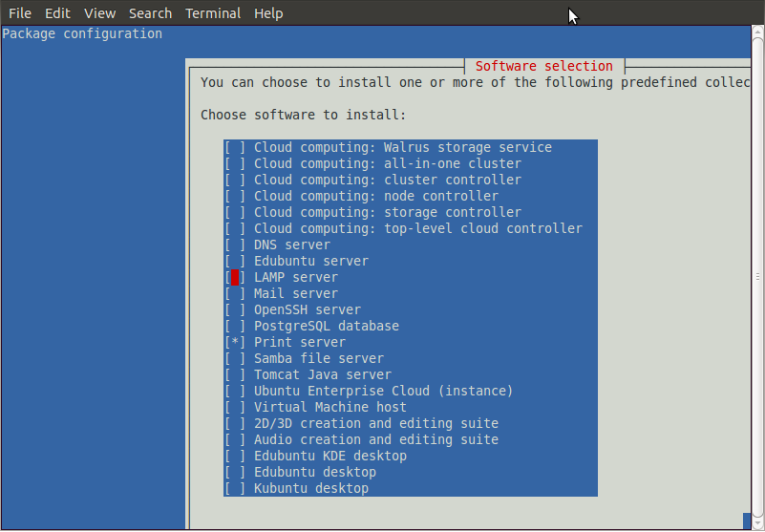Toggle Tomcat Java server checkbox
The image size is (765, 532).
click(235, 374)
